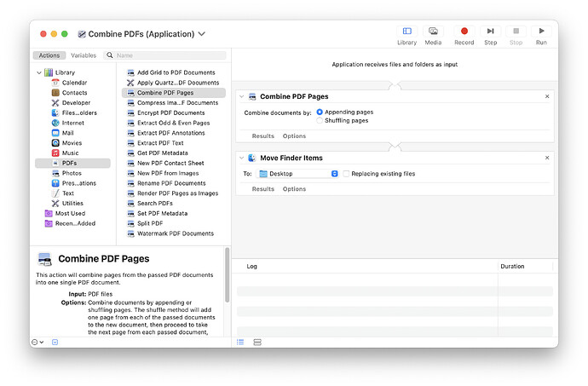Open Options tab of Combine PDF Pages

pos(294,136)
